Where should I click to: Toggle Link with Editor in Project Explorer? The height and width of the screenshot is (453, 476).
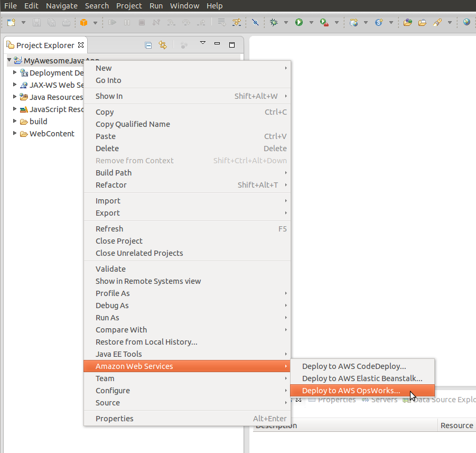tap(163, 45)
